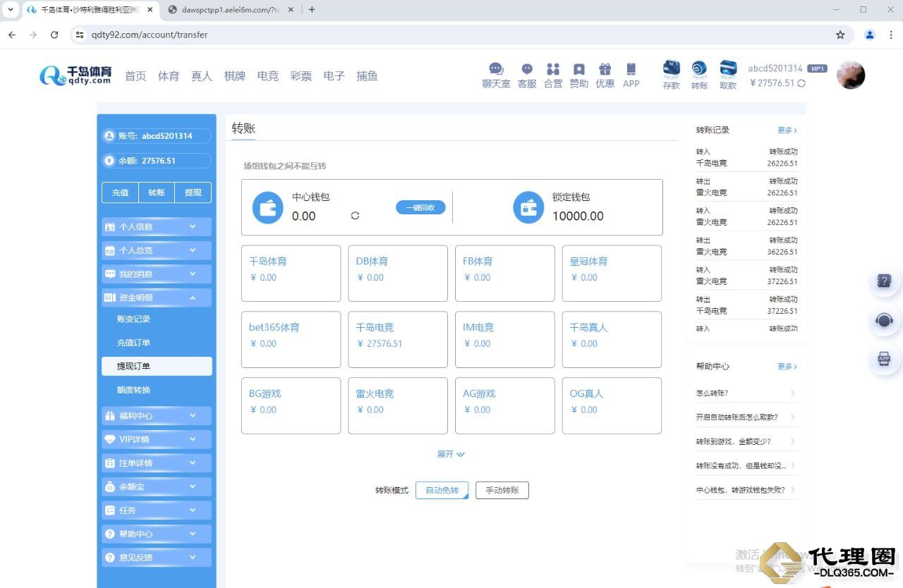
Task: View 更多 transfer records
Action: (x=787, y=130)
